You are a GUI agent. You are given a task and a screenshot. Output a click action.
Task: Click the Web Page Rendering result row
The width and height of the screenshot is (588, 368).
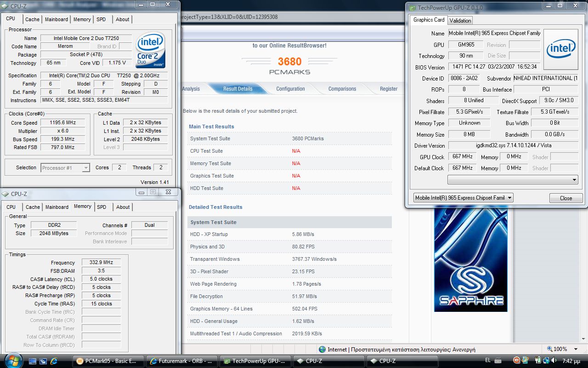pyautogui.click(x=290, y=284)
